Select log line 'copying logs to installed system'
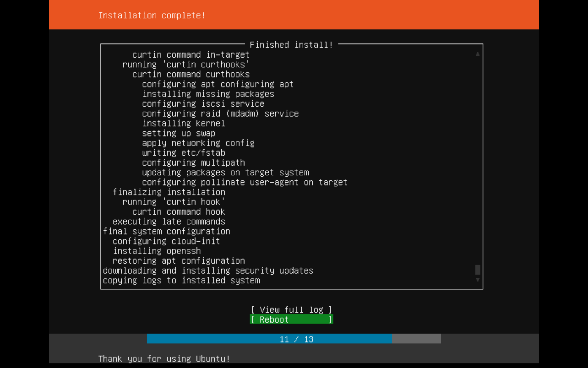The image size is (588, 368). click(x=181, y=281)
